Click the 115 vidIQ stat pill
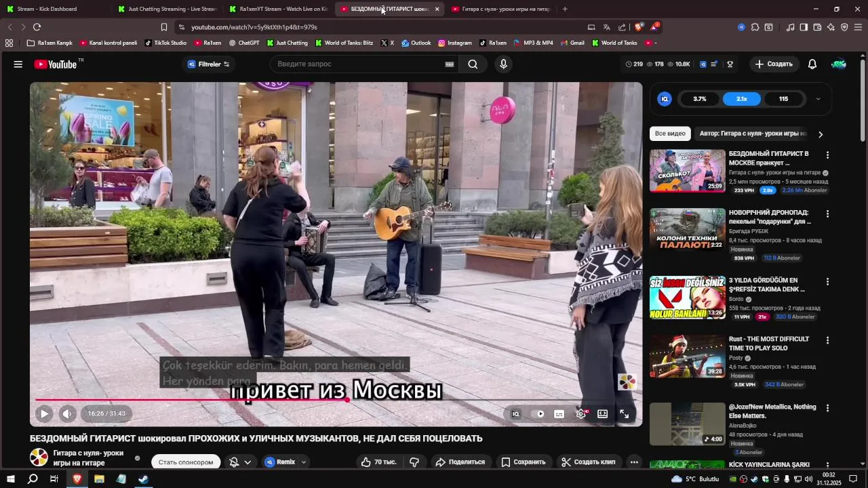This screenshot has height=488, width=868. point(783,99)
